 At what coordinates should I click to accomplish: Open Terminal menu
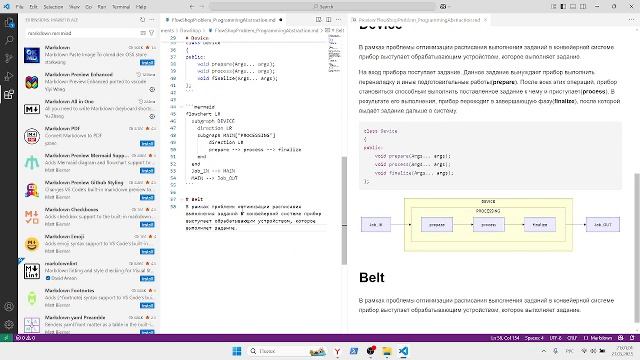[121, 7]
